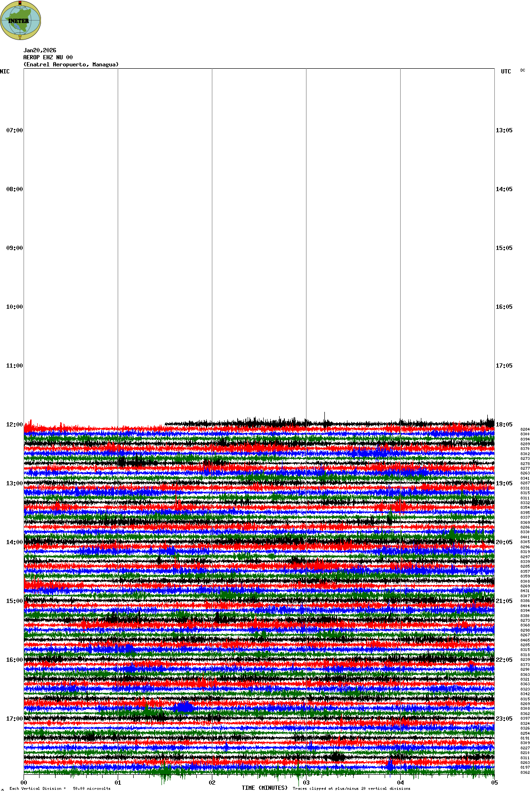
Task: Select the 13:05 UTC time label
Action: click(504, 130)
